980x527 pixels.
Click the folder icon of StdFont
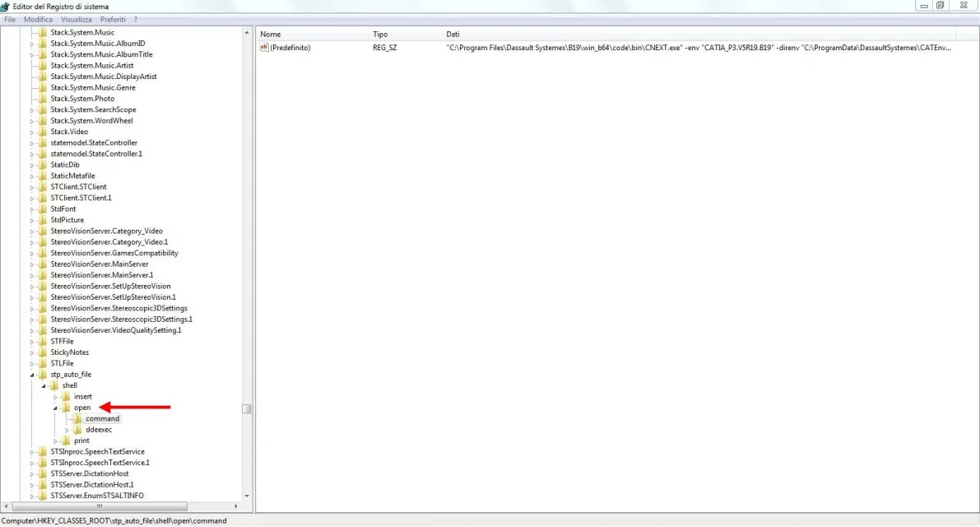click(43, 209)
